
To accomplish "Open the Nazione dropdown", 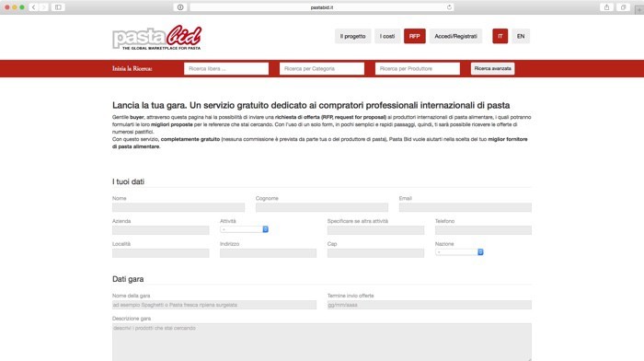I will coord(459,252).
